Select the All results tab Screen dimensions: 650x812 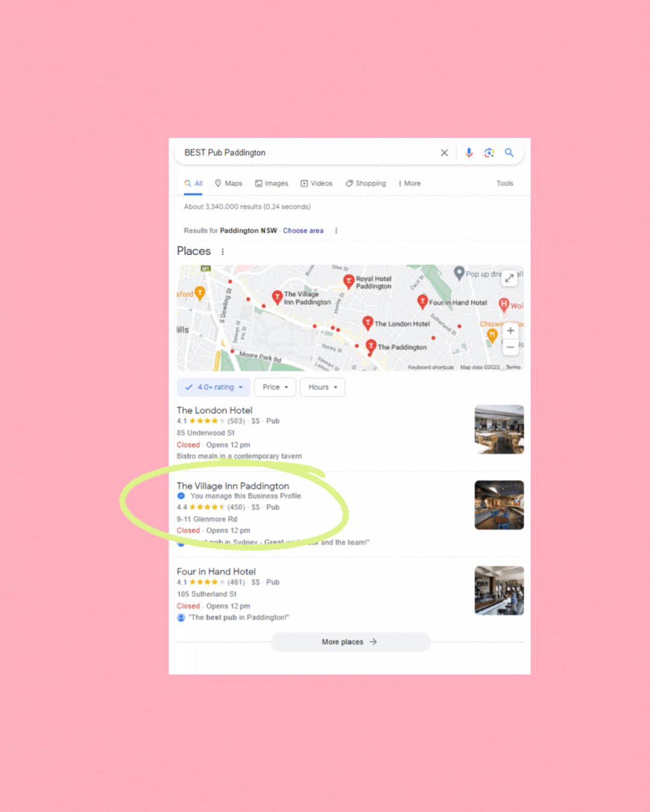pyautogui.click(x=194, y=183)
